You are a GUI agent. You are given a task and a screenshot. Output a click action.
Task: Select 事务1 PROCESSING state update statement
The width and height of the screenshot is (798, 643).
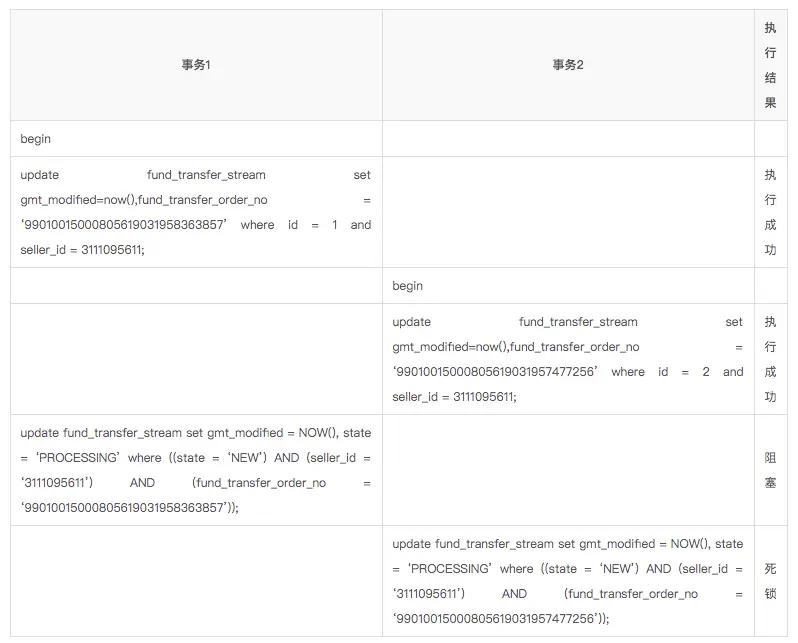click(196, 470)
